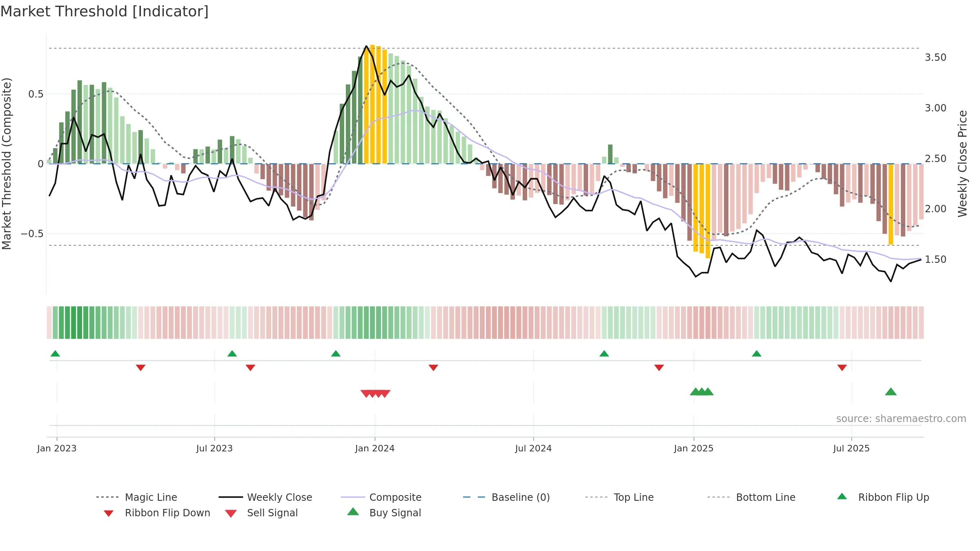Click the 2.50 price axis label
Screen dimensions: 980x551
935,158
